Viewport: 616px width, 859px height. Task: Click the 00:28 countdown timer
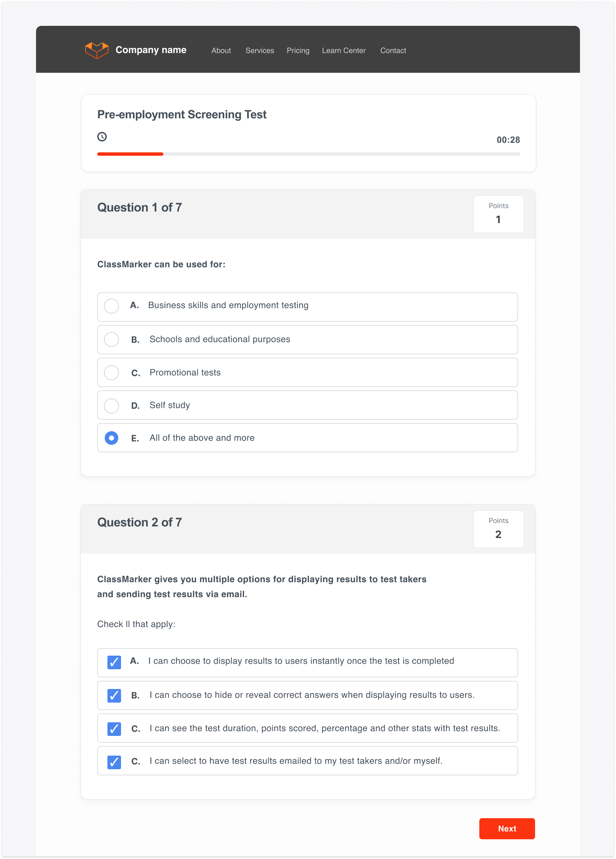pyautogui.click(x=508, y=140)
